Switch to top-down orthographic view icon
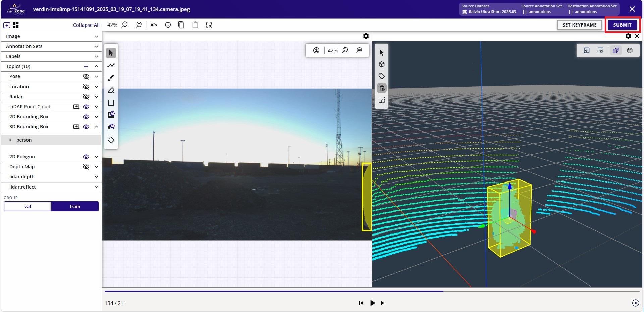 point(587,50)
